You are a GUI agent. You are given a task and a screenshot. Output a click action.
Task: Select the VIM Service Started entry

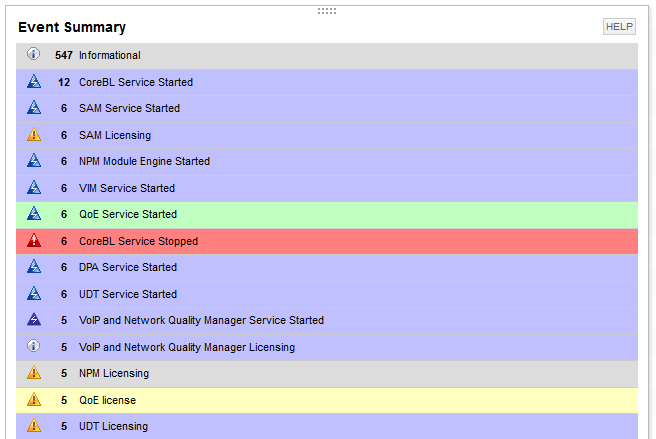(327, 188)
